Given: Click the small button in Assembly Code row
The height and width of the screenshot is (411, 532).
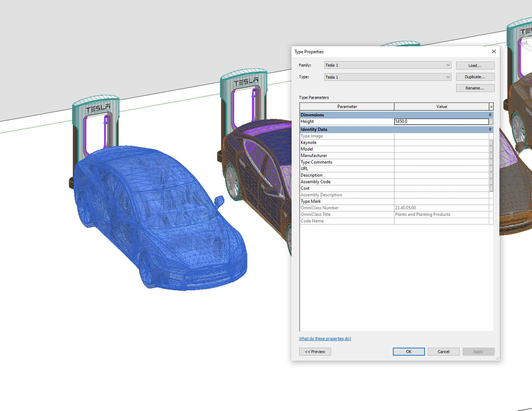Looking at the screenshot, I should [x=491, y=182].
